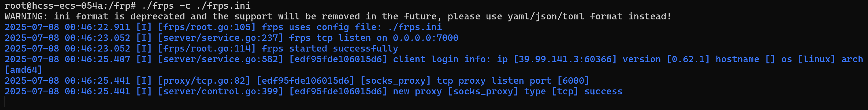Click the wrapped [amd64] text
This screenshot has width=868, height=110.
(24, 70)
